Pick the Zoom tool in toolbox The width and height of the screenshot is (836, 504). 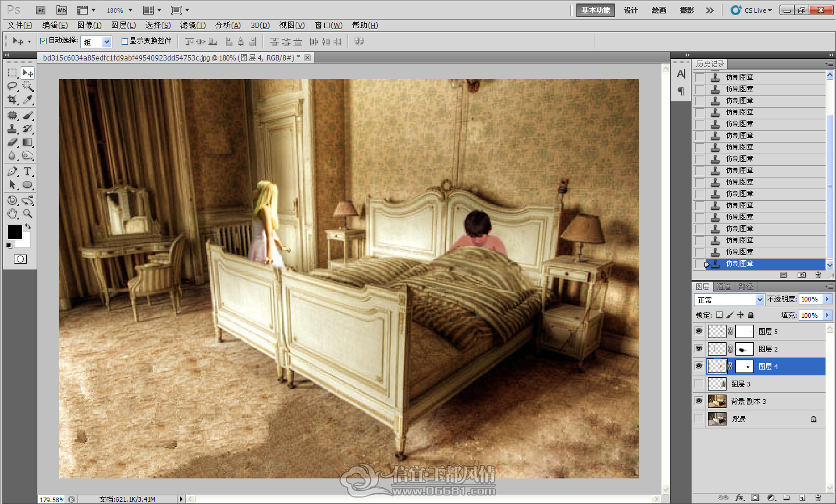[27, 214]
